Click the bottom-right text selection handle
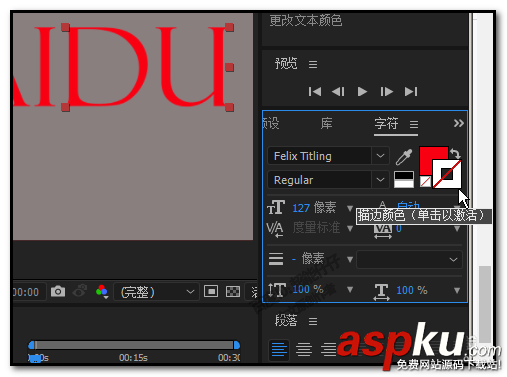The image size is (507, 377). (229, 107)
